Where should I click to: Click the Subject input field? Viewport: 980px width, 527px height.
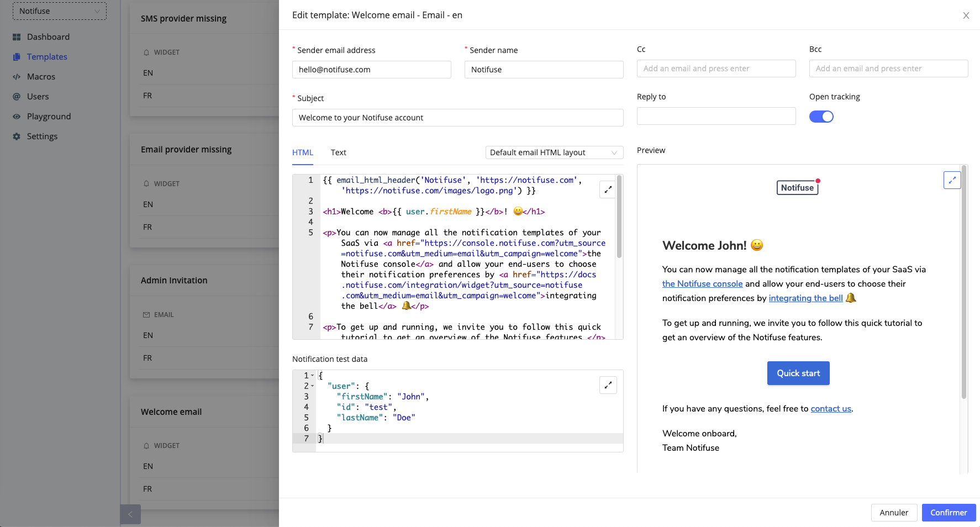coord(458,118)
